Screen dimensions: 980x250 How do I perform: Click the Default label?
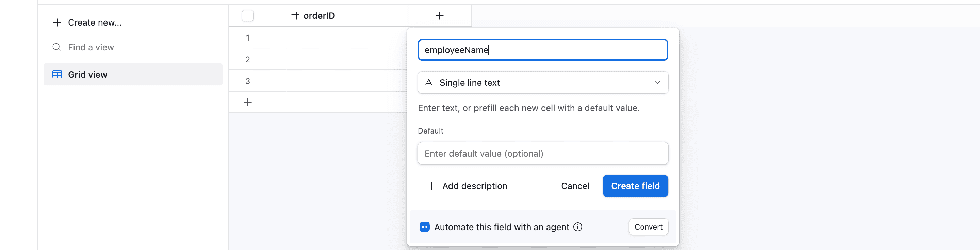[430, 131]
